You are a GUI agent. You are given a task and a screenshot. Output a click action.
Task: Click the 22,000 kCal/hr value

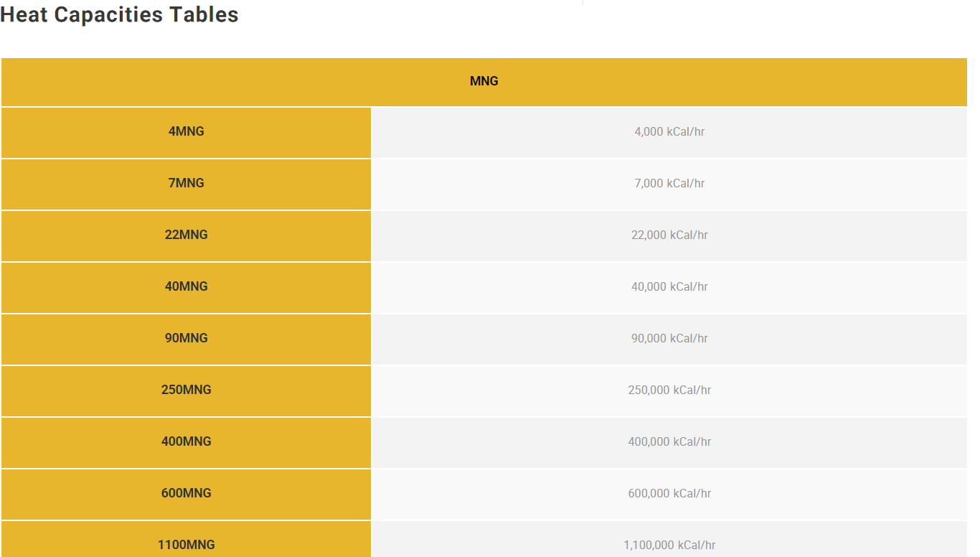669,235
